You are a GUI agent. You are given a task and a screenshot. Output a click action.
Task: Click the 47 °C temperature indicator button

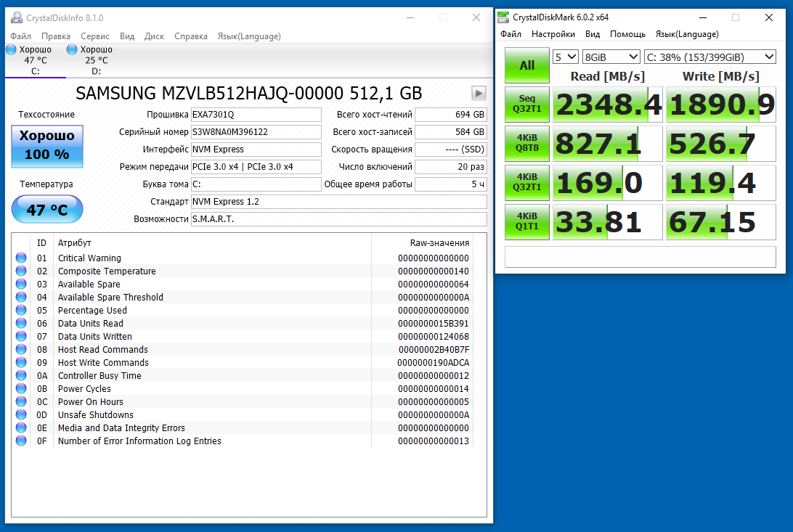click(x=47, y=209)
